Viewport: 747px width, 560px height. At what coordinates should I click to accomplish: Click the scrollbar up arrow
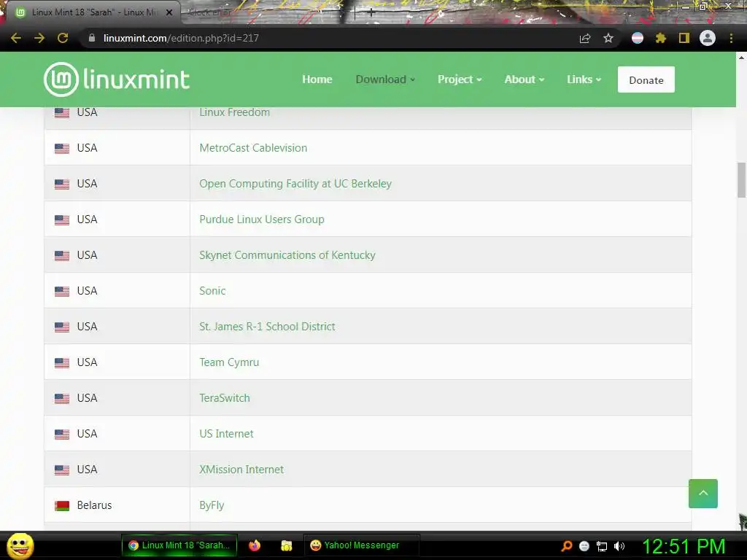pyautogui.click(x=741, y=58)
